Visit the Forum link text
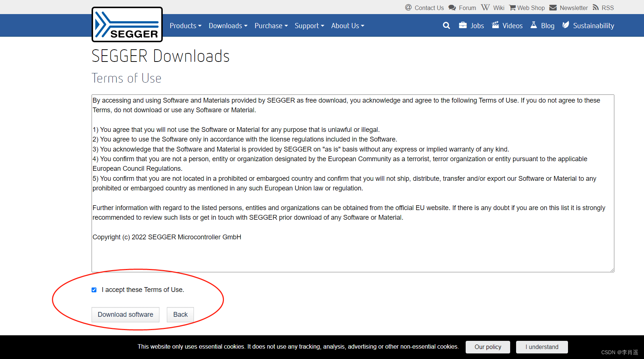The width and height of the screenshot is (644, 359). tap(467, 8)
